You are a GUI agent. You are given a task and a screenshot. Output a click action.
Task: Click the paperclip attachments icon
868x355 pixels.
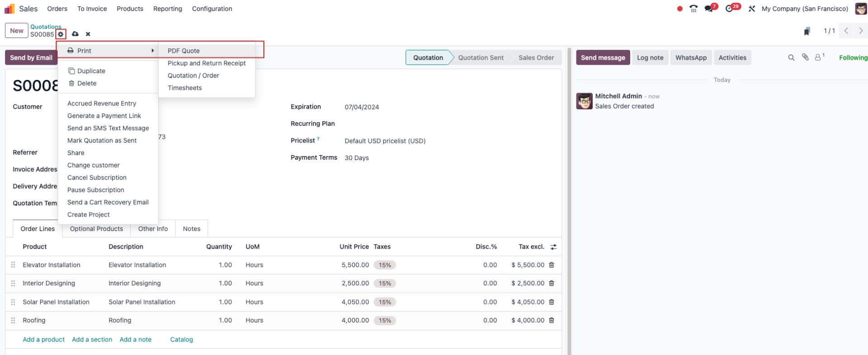(x=805, y=57)
